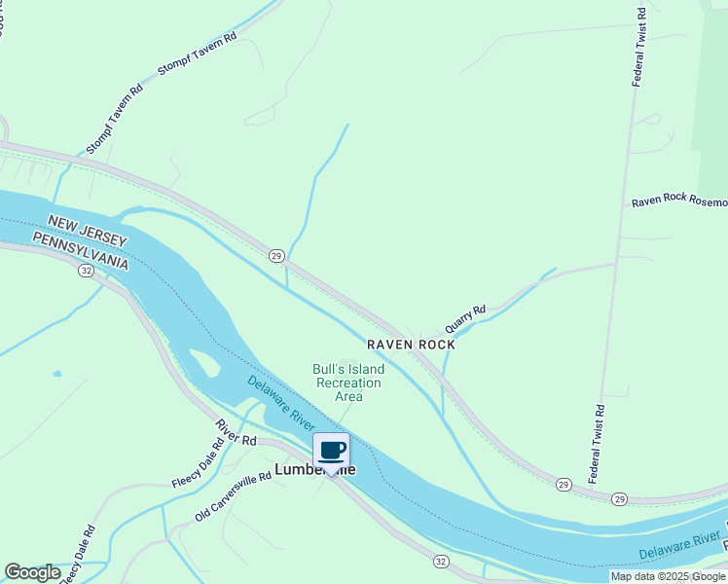Click Route 32 shield near Pennsylvania label
The width and height of the screenshot is (728, 584).
coord(86,271)
